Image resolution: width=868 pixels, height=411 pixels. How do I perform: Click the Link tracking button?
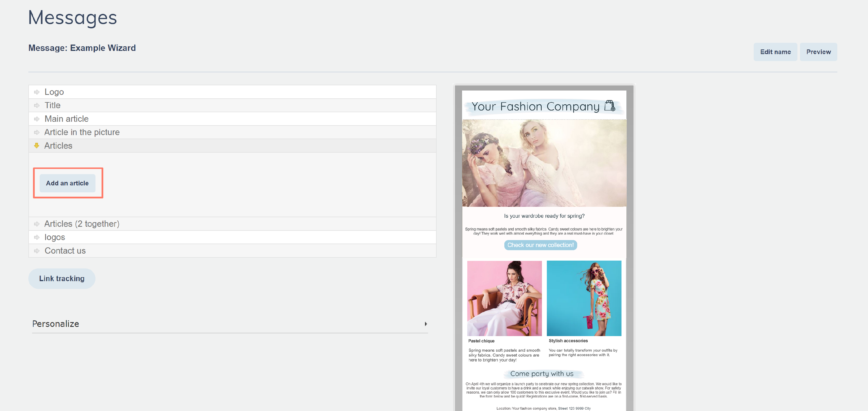coord(62,279)
